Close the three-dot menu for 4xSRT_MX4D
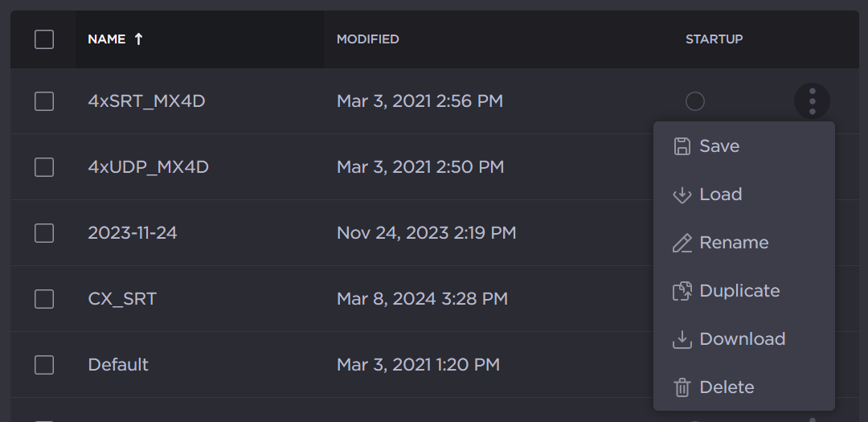Image resolution: width=868 pixels, height=422 pixels. pyautogui.click(x=812, y=101)
